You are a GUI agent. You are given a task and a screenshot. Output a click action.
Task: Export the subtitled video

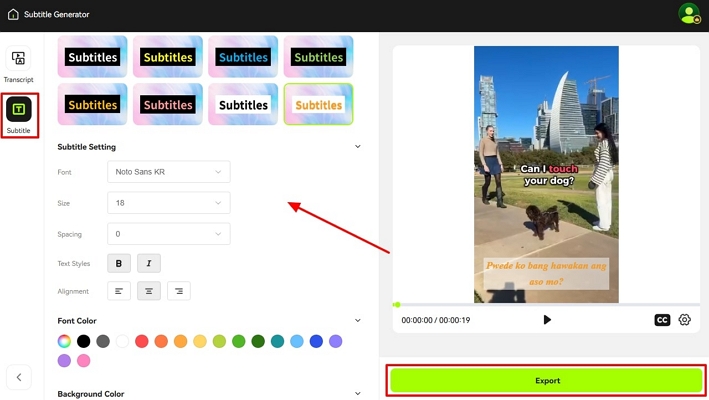(546, 381)
